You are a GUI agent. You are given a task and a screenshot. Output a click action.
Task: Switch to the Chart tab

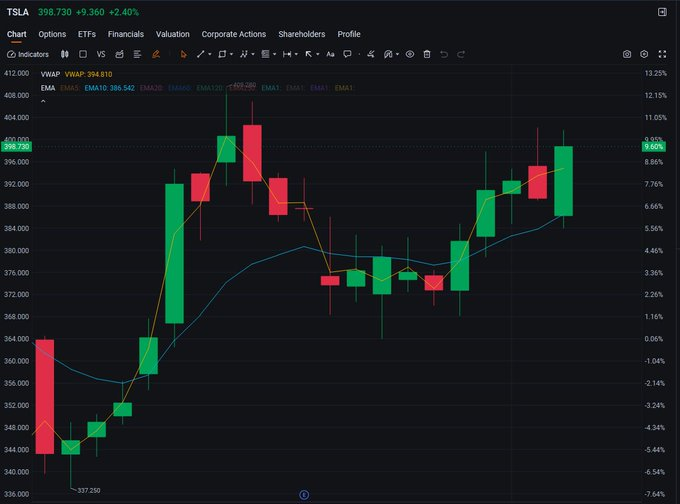click(x=16, y=34)
